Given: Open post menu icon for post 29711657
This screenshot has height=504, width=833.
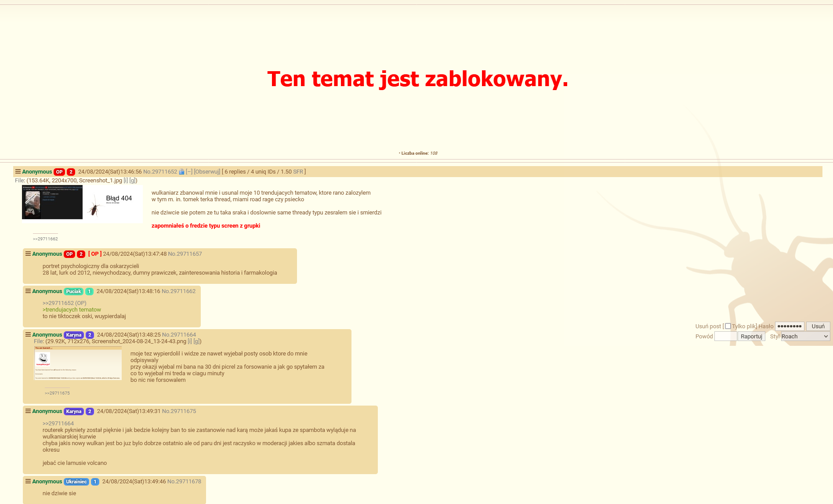Looking at the screenshot, I should coord(28,254).
